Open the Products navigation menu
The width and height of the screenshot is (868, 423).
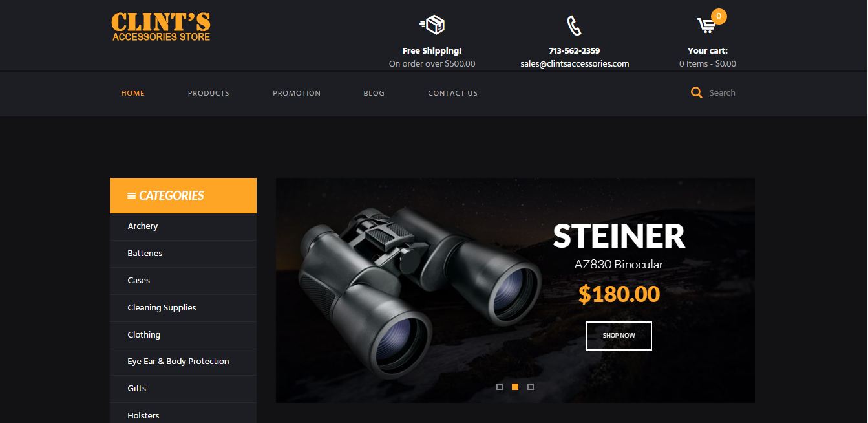click(x=209, y=93)
